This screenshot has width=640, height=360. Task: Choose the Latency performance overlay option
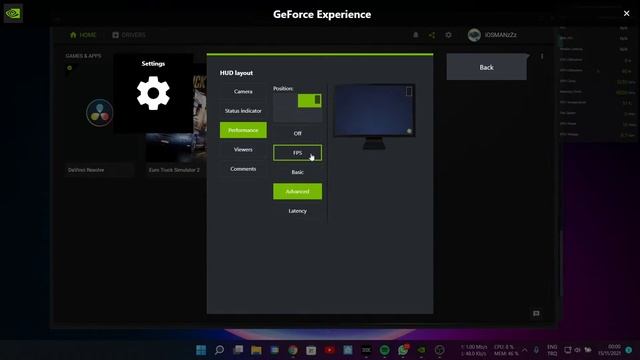click(297, 211)
